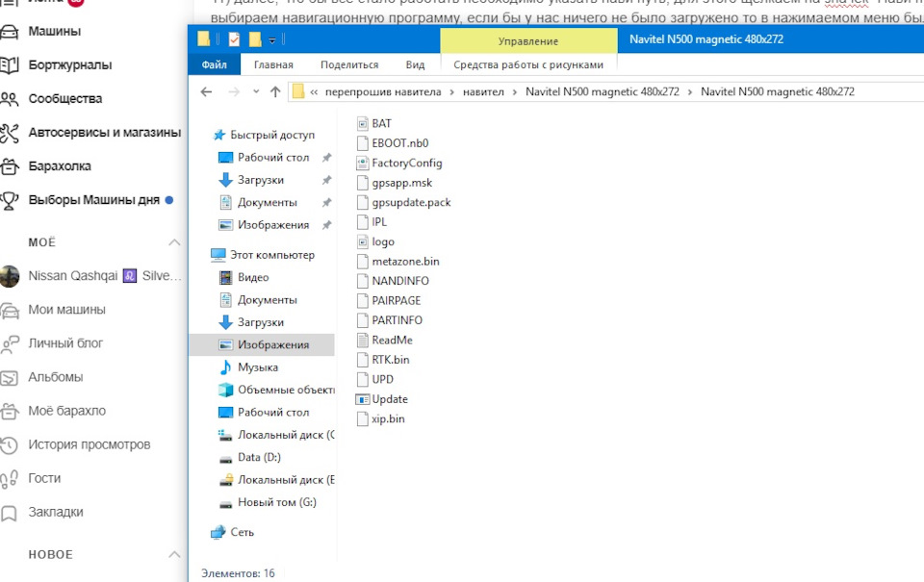This screenshot has height=582, width=924.
Task: Click the New folder icon in Explorer's title bar
Action: coord(255,39)
